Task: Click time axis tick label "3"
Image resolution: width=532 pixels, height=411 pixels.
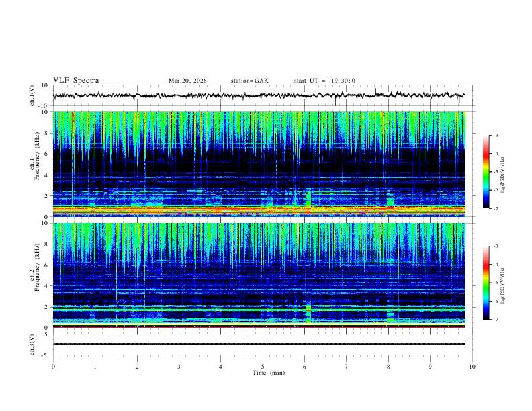Action: [x=179, y=367]
